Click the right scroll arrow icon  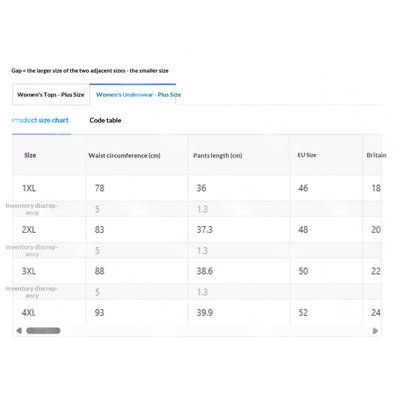click(375, 331)
